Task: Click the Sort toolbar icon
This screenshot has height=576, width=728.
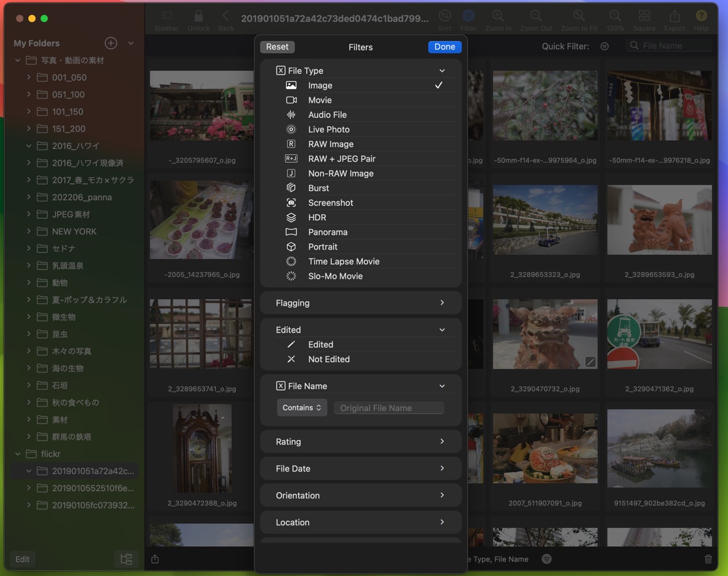Action: [x=445, y=16]
